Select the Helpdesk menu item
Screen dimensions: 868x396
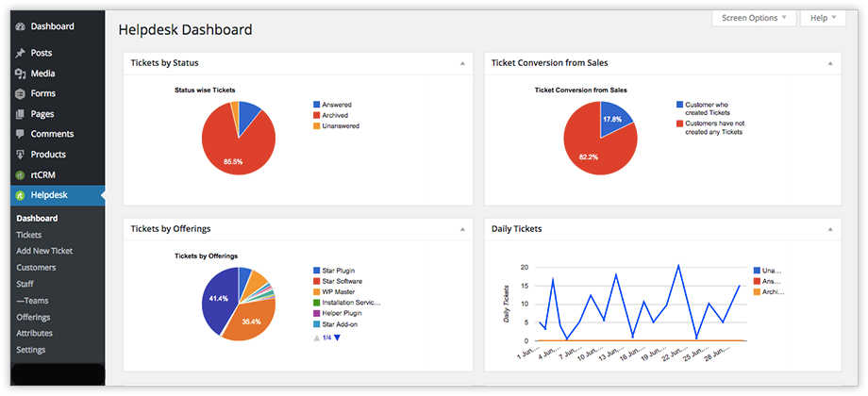(x=49, y=195)
